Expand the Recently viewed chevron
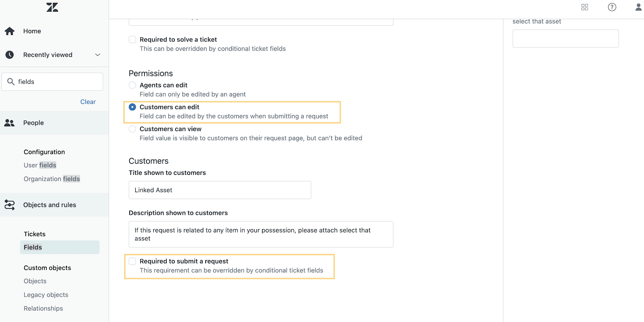The height and width of the screenshot is (322, 644). [97, 55]
